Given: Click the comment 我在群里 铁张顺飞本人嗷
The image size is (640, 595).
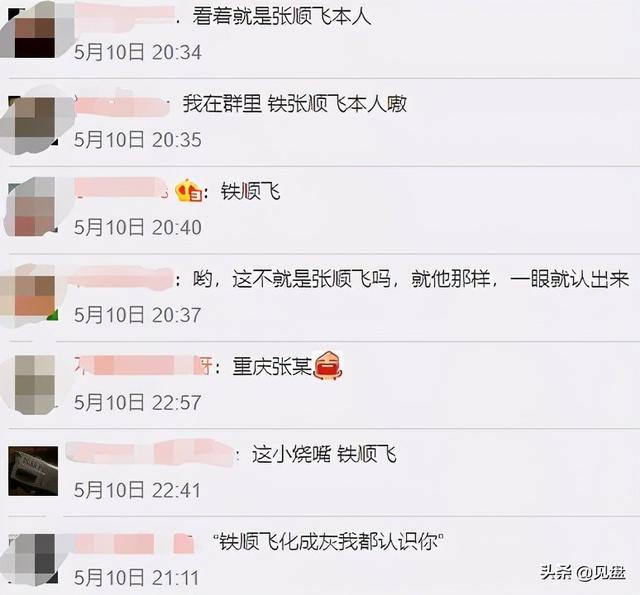Looking at the screenshot, I should pos(295,104).
